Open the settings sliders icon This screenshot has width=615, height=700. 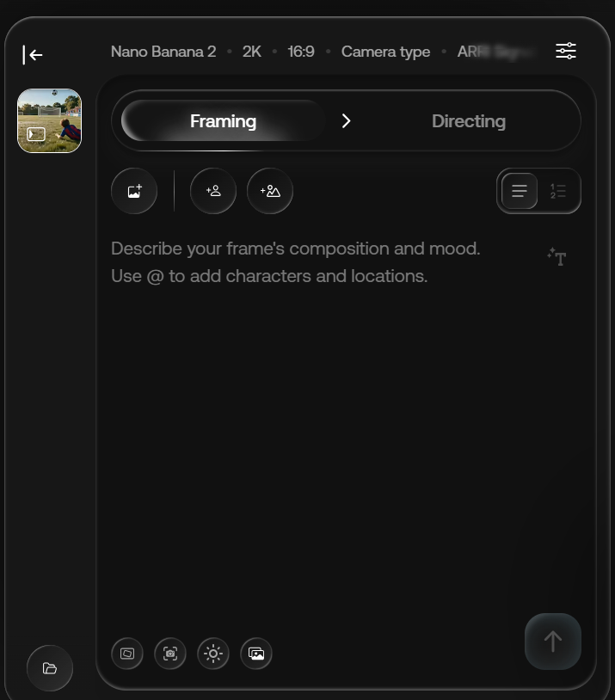pyautogui.click(x=565, y=51)
